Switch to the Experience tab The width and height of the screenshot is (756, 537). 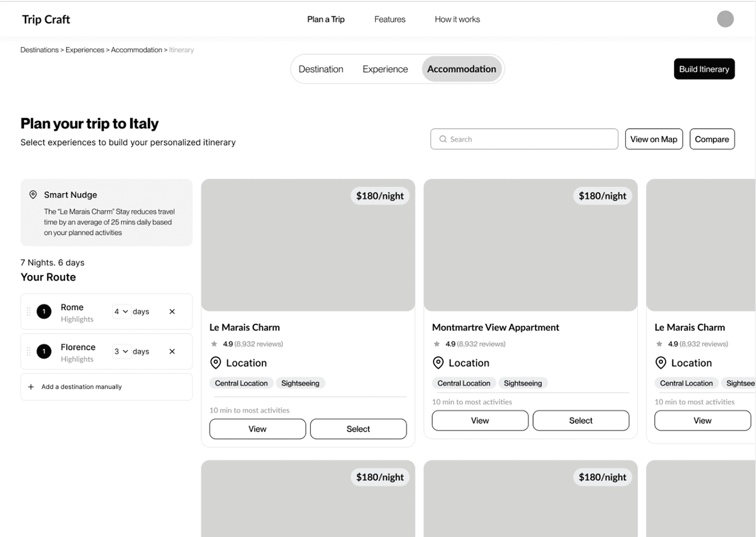click(x=385, y=69)
